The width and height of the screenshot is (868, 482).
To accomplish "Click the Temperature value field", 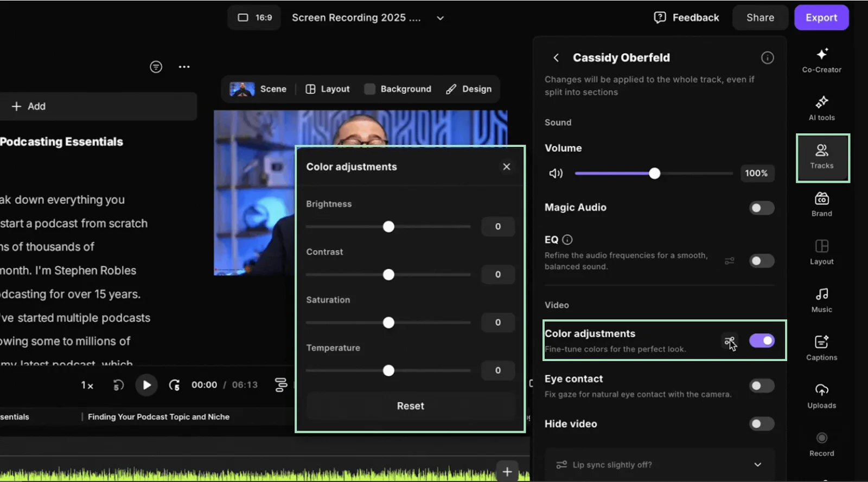I will pos(498,370).
